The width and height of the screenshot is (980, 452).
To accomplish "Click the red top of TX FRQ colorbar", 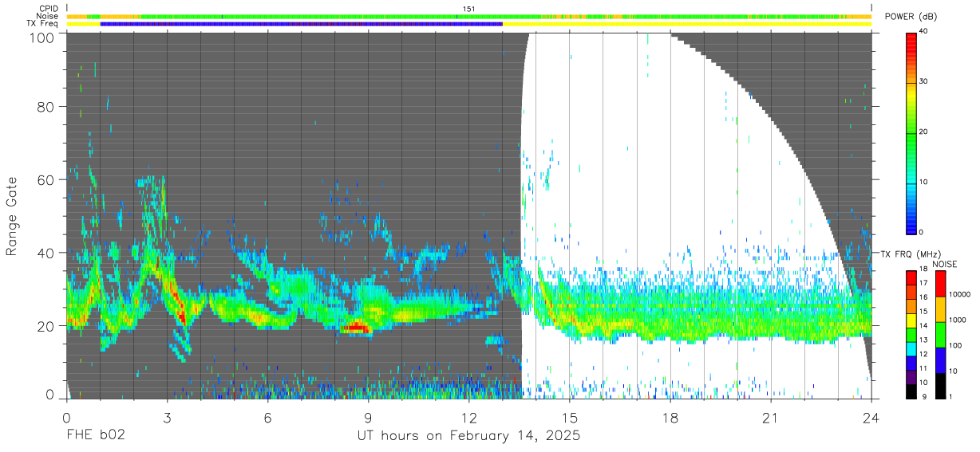I will (x=912, y=277).
